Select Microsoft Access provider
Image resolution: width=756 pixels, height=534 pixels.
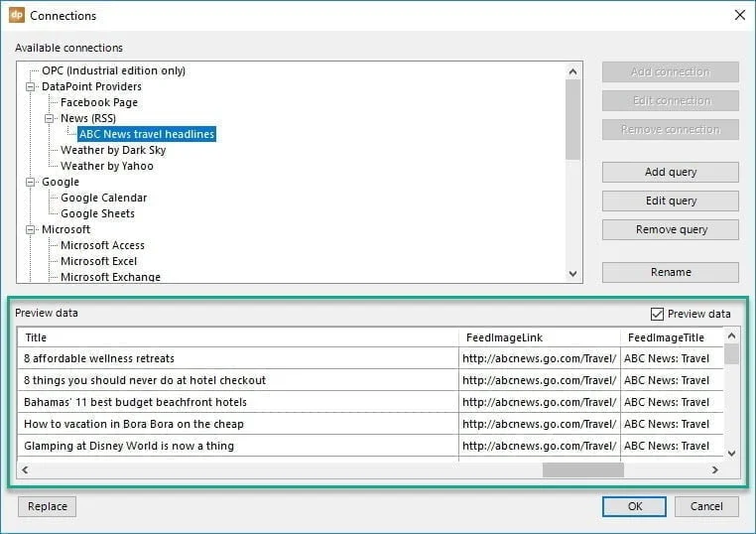pyautogui.click(x=102, y=245)
